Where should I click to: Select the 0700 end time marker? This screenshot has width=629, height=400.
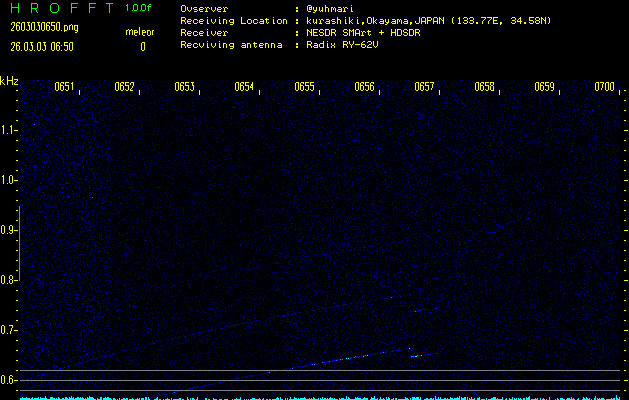click(604, 87)
